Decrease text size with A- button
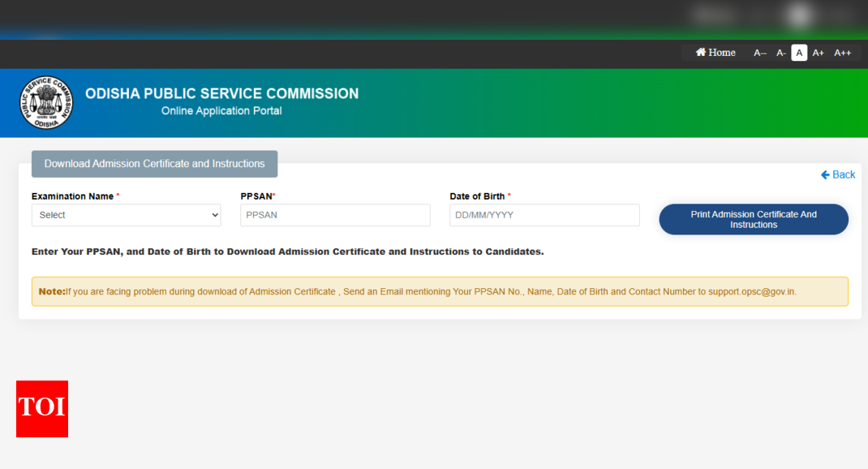Image resolution: width=868 pixels, height=469 pixels. 781,53
